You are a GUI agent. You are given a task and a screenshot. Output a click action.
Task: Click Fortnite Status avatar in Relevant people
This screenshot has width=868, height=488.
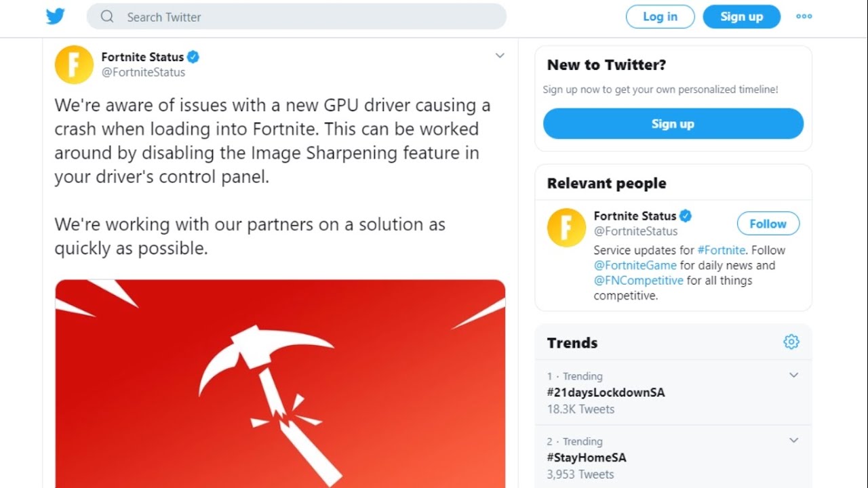[x=566, y=227]
